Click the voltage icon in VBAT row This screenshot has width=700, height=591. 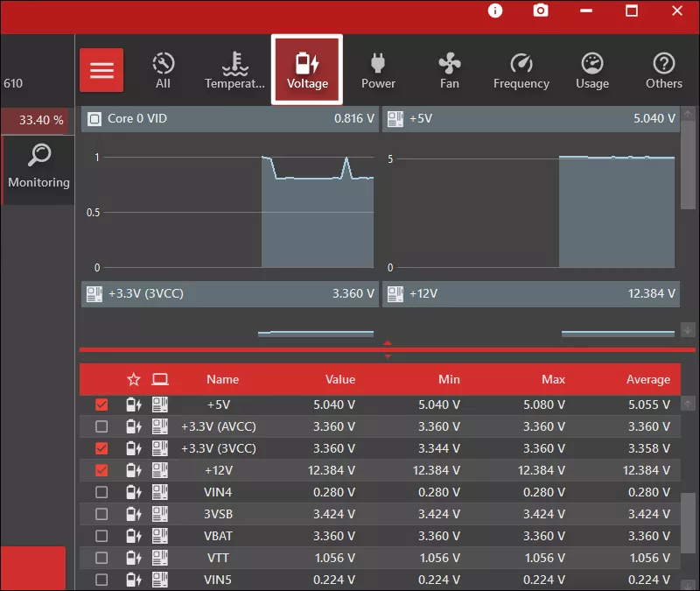point(134,536)
